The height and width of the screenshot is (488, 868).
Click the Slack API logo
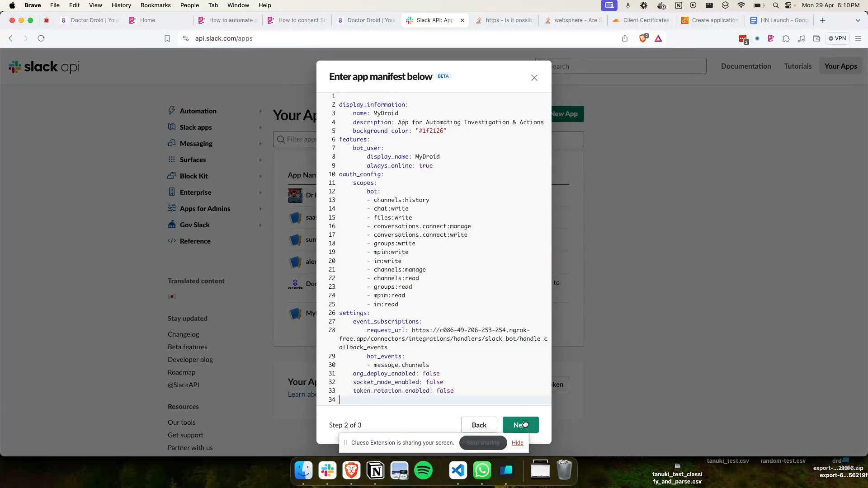click(44, 67)
